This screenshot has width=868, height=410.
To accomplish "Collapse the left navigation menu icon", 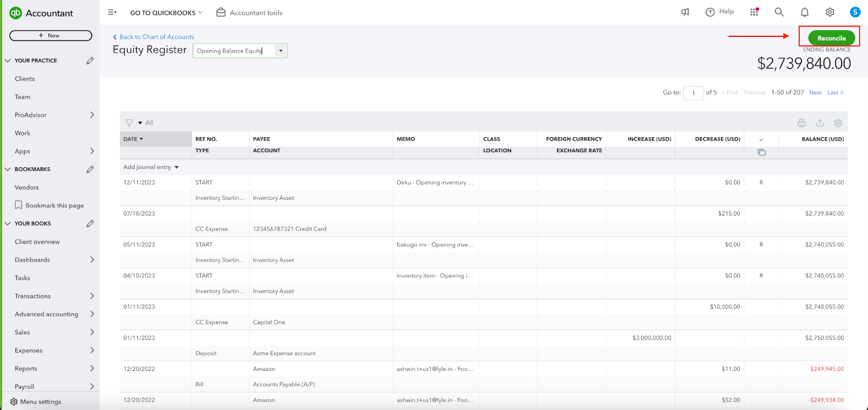I will tap(112, 12).
